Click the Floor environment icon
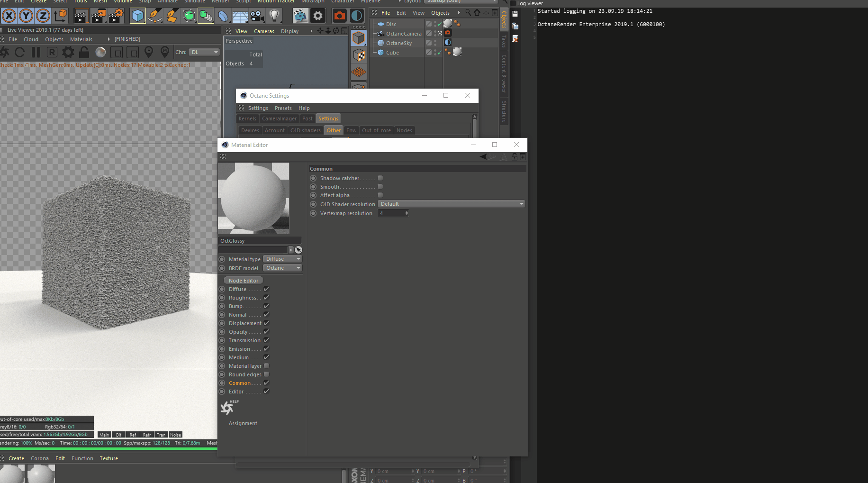The height and width of the screenshot is (483, 868). [240, 16]
